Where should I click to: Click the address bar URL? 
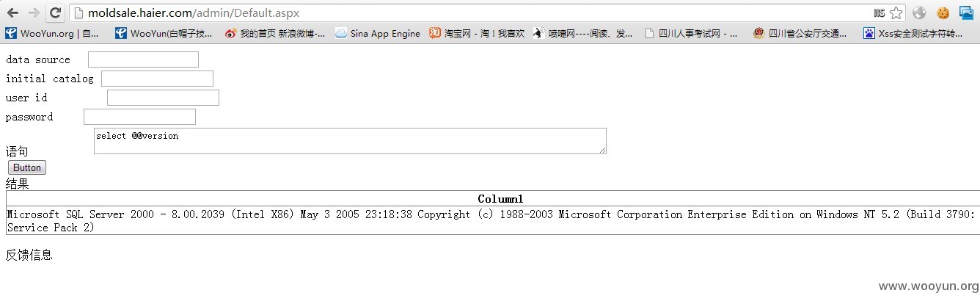coord(194,13)
